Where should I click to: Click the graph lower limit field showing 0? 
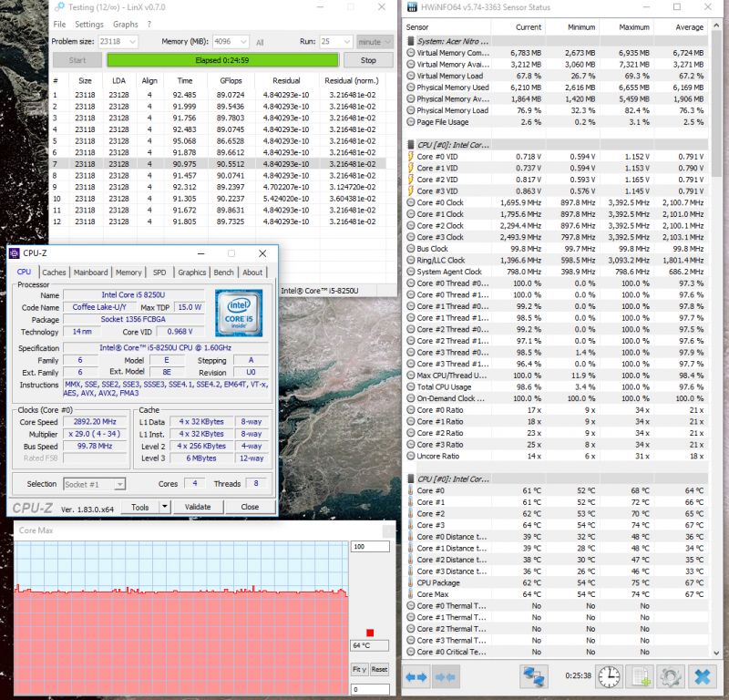point(370,689)
